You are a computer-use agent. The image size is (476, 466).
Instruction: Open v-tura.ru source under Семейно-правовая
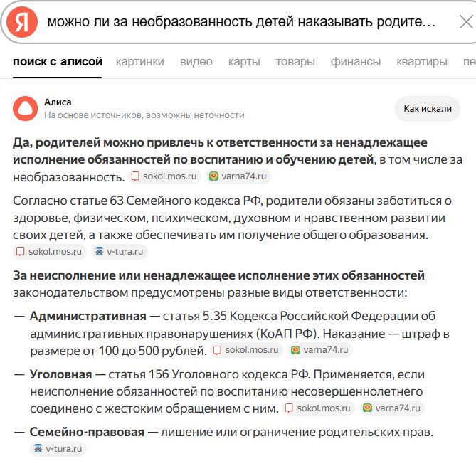[58, 449]
